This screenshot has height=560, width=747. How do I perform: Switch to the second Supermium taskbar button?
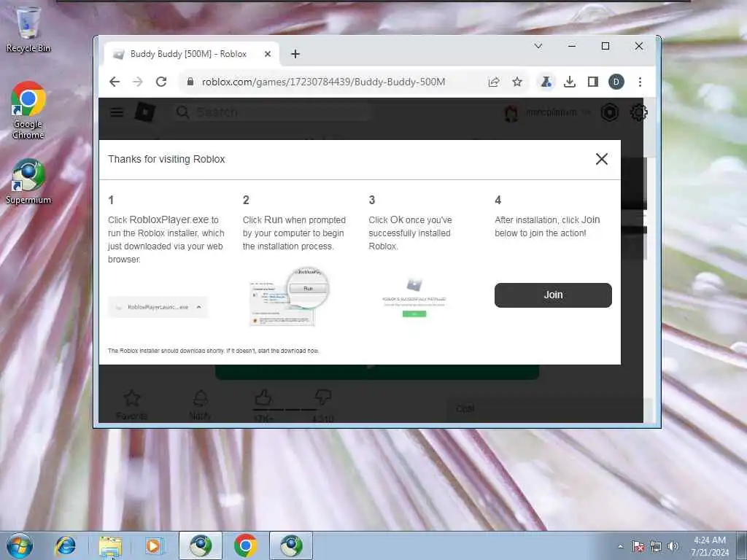click(x=291, y=545)
